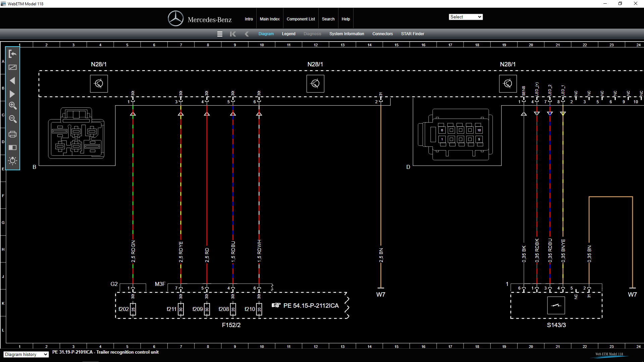Screen dimensions: 644x362
Task: Toggle the split panel view icon
Action: click(x=13, y=147)
